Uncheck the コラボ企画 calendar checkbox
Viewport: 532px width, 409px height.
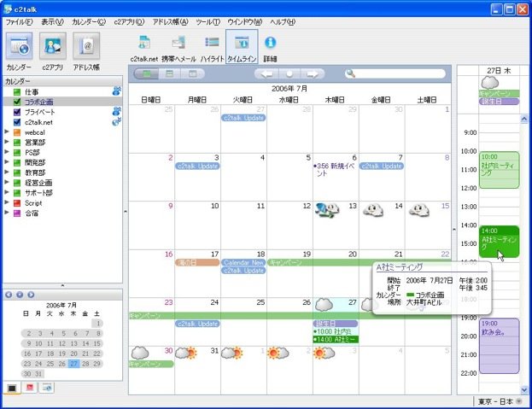(x=17, y=102)
